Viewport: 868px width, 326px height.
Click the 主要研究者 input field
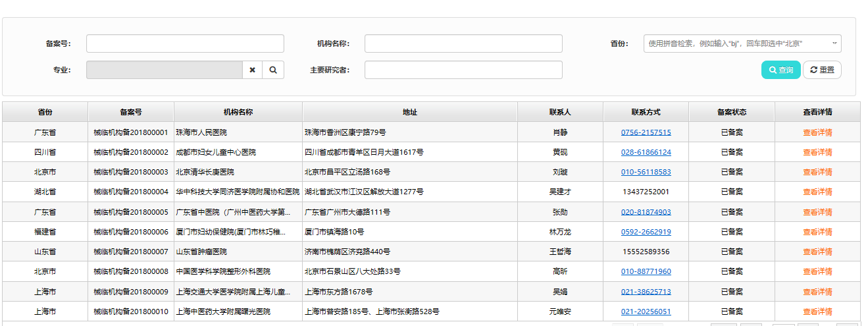(463, 70)
